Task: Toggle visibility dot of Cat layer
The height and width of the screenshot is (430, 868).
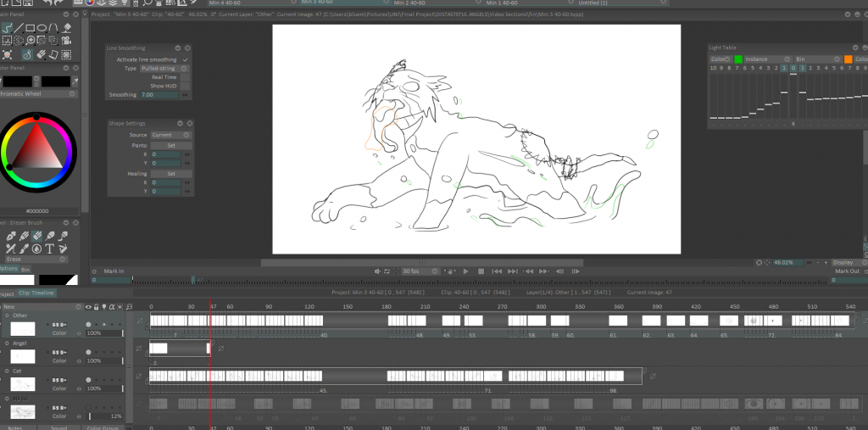Action: (x=88, y=380)
